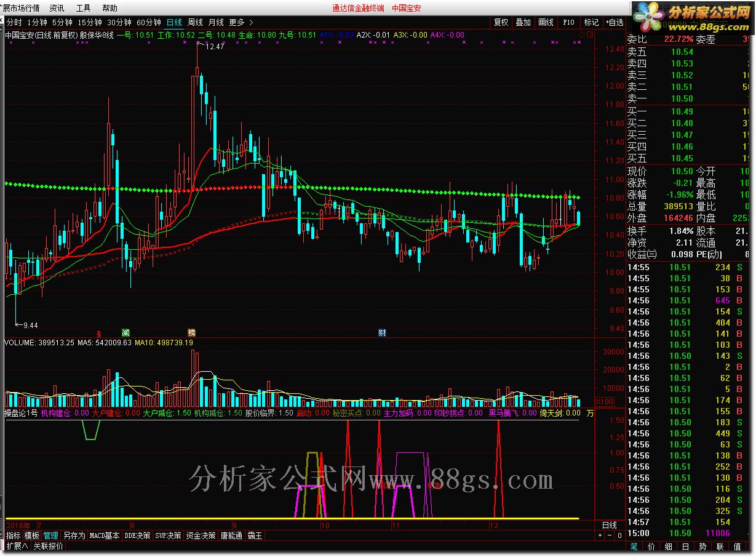Select the 笔 tick tab

click(x=634, y=546)
